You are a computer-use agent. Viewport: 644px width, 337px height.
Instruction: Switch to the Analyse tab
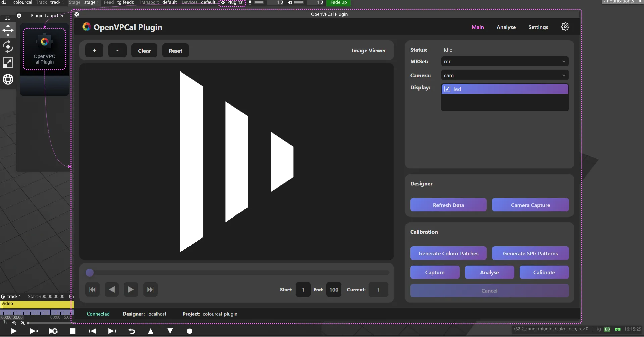[506, 27]
